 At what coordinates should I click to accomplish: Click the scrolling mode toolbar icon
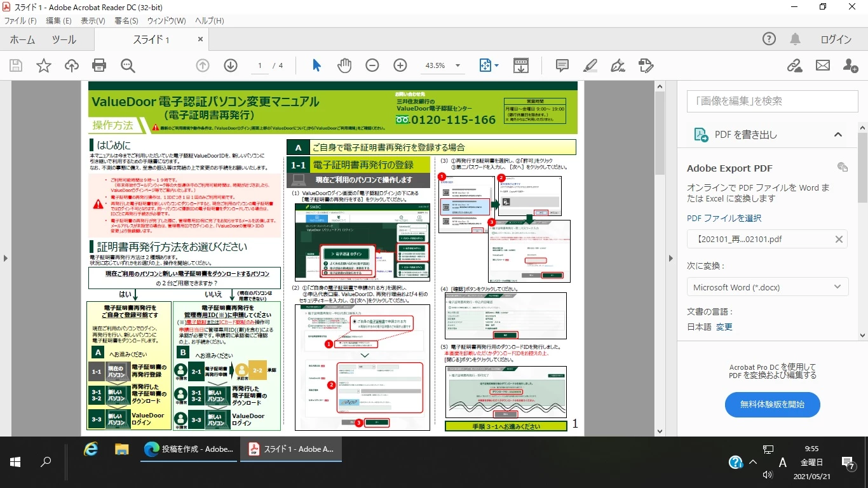(520, 65)
